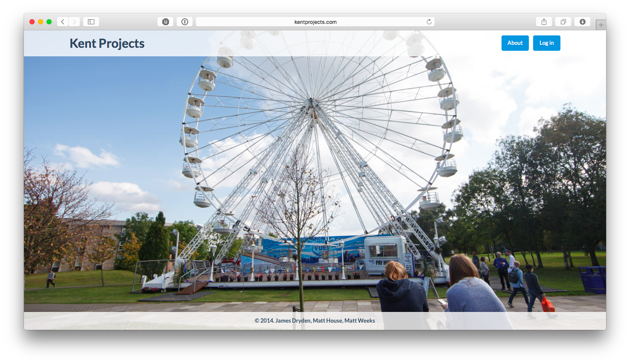The height and width of the screenshot is (364, 630).
Task: Open a new tab with the plus button
Action: coord(601,24)
